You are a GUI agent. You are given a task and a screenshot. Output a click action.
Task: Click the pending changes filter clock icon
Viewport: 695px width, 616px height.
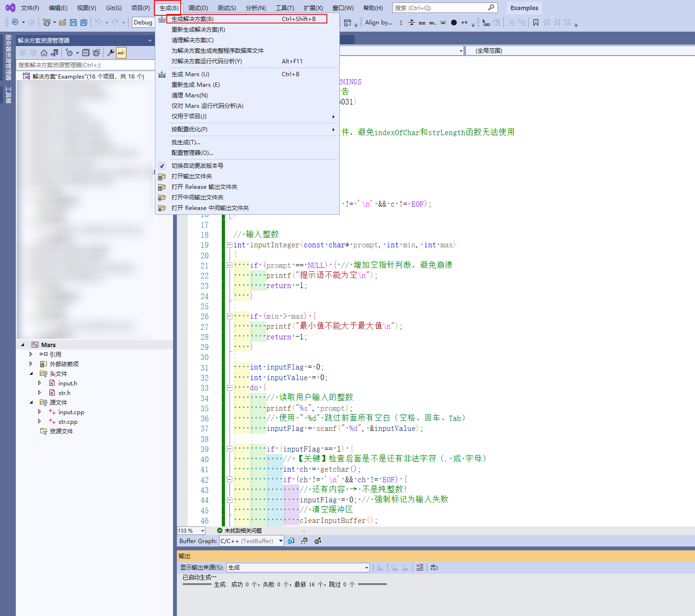pyautogui.click(x=69, y=53)
